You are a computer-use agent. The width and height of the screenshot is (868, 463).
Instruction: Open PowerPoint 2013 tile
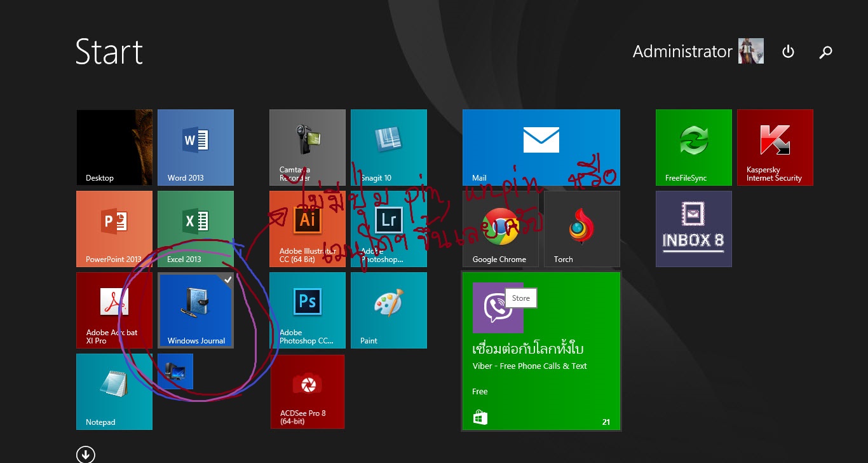[114, 229]
